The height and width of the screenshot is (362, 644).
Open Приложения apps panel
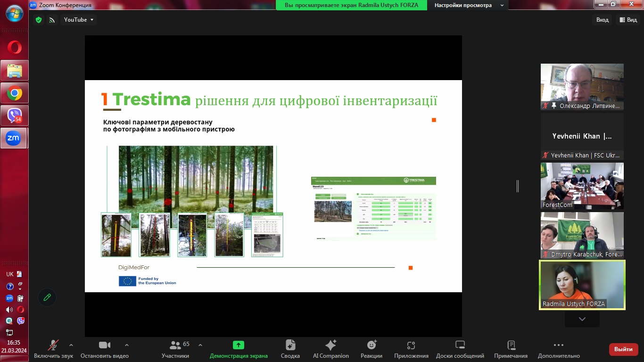[x=411, y=349]
